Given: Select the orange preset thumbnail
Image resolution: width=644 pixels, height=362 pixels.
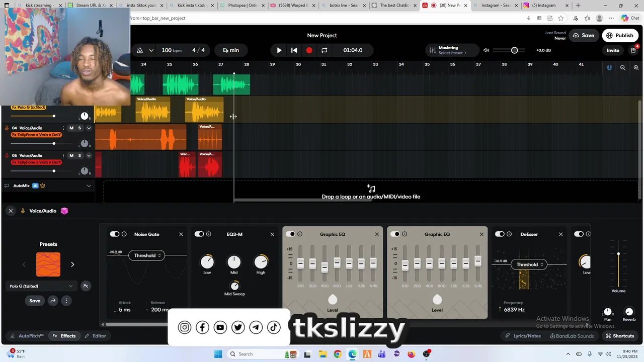Looking at the screenshot, I should pyautogui.click(x=48, y=264).
